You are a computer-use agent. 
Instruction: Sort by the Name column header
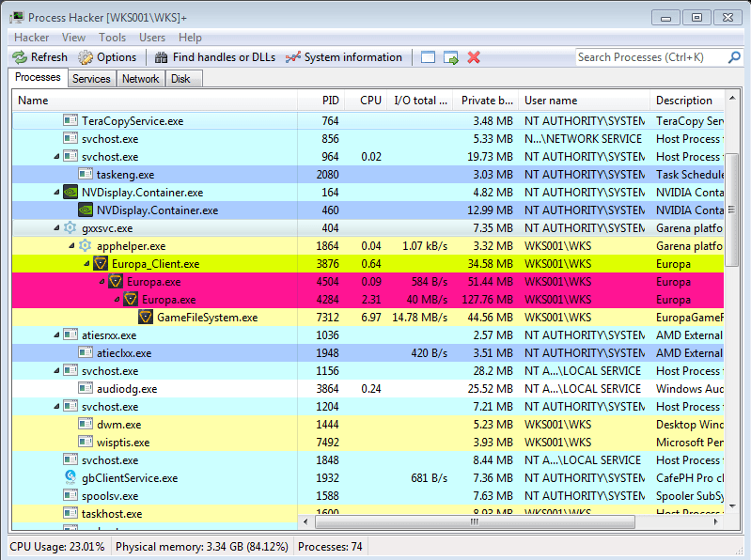pos(155,101)
